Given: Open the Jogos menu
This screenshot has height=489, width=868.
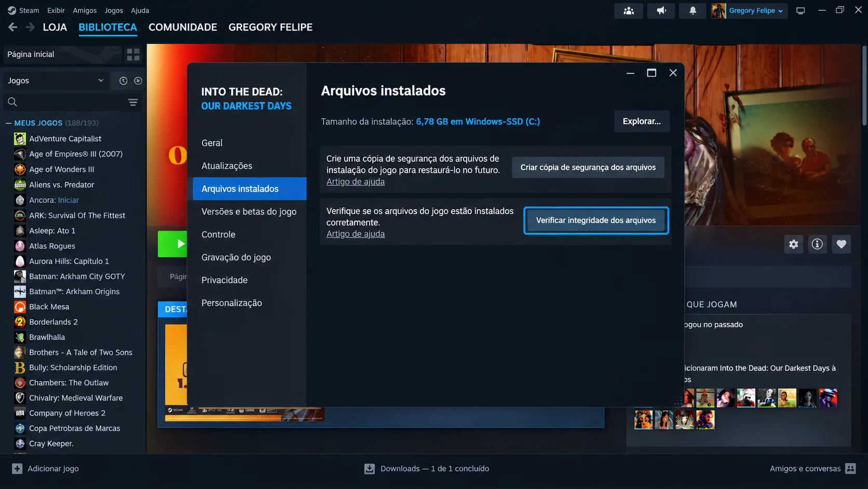Looking at the screenshot, I should (114, 10).
